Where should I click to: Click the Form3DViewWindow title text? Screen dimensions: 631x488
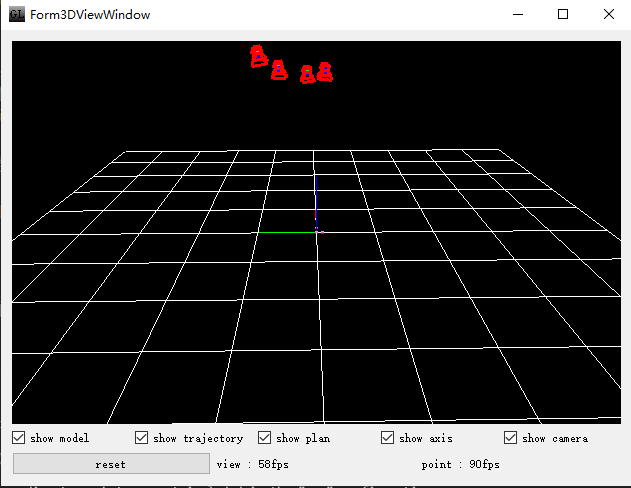coord(90,15)
